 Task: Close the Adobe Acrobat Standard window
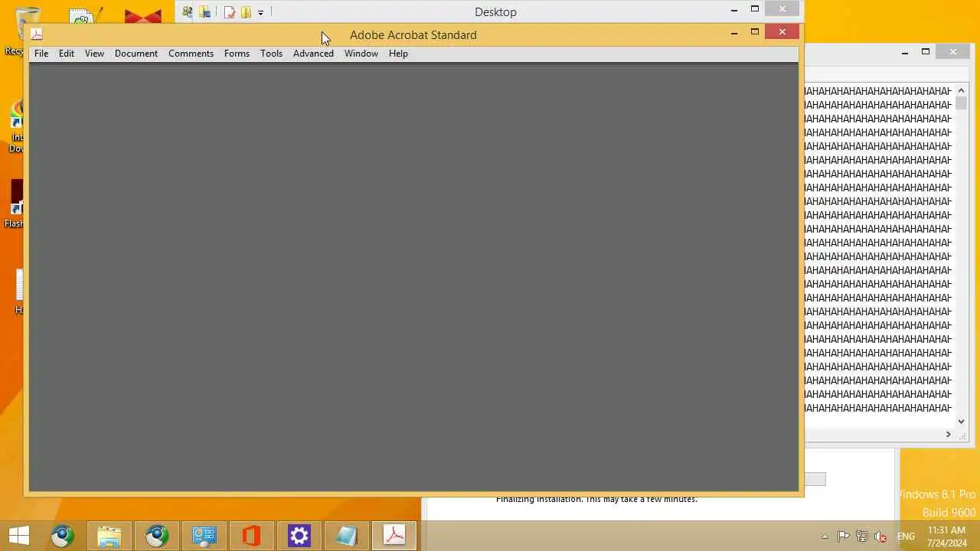[x=782, y=32]
